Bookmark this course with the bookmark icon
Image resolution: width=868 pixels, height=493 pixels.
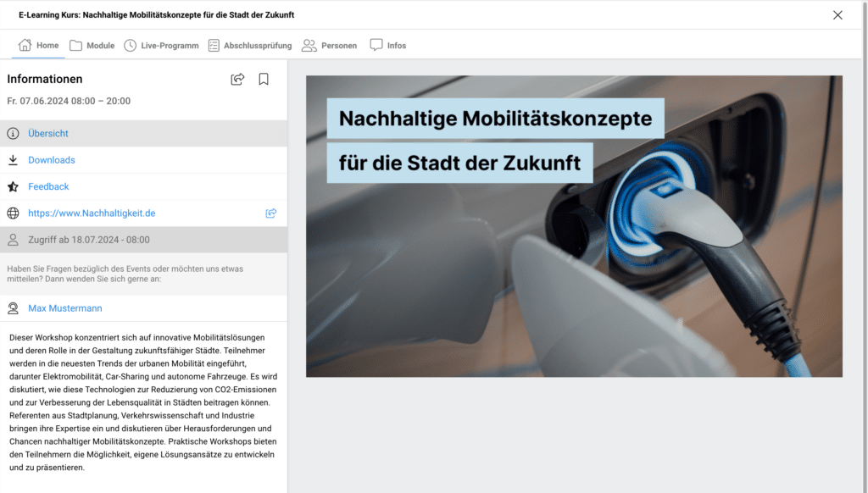point(264,80)
